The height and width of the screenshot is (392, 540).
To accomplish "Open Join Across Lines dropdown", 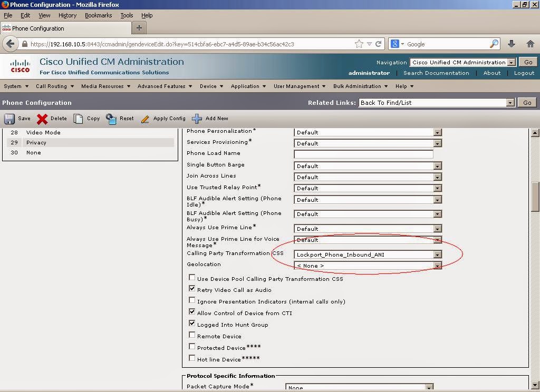I will tap(368, 177).
